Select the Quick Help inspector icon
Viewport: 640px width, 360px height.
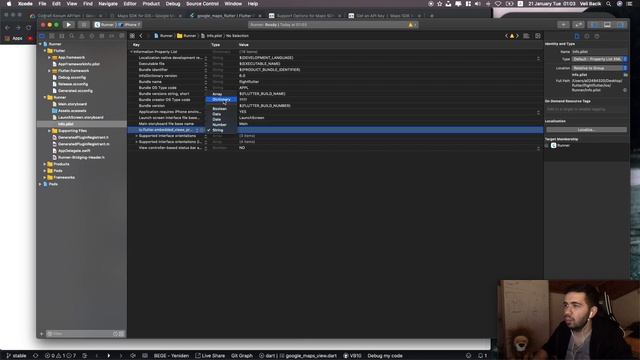click(x=597, y=36)
